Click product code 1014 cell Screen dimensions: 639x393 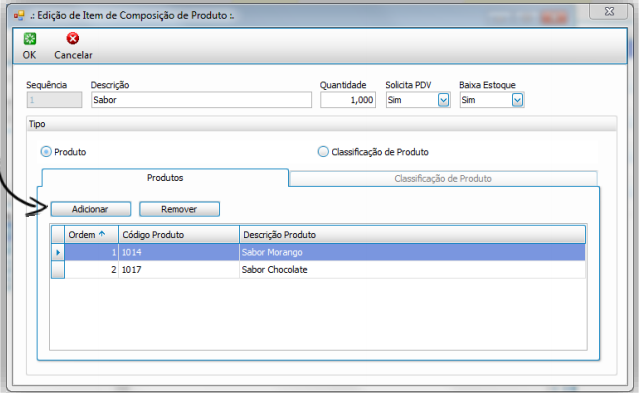pyautogui.click(x=178, y=252)
